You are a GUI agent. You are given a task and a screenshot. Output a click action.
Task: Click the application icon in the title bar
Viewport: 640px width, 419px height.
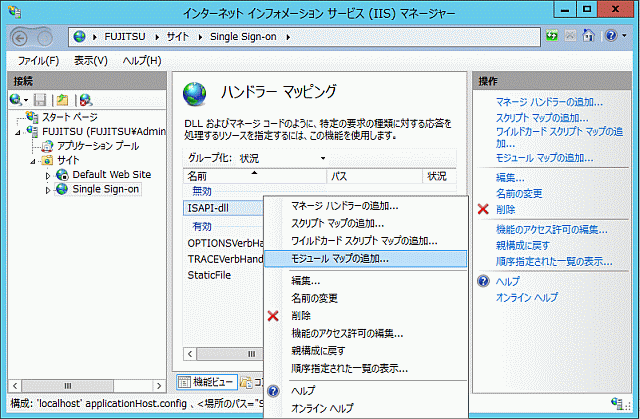(15, 11)
